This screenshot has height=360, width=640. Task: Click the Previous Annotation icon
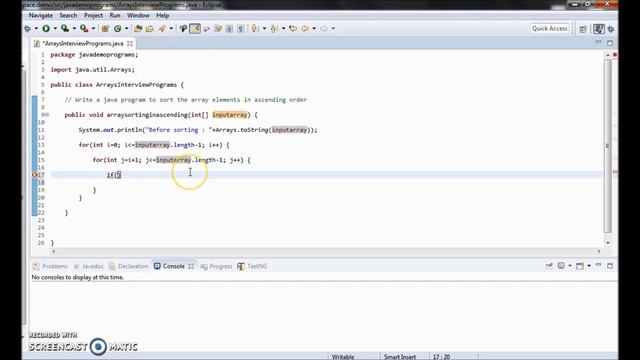(x=274, y=29)
